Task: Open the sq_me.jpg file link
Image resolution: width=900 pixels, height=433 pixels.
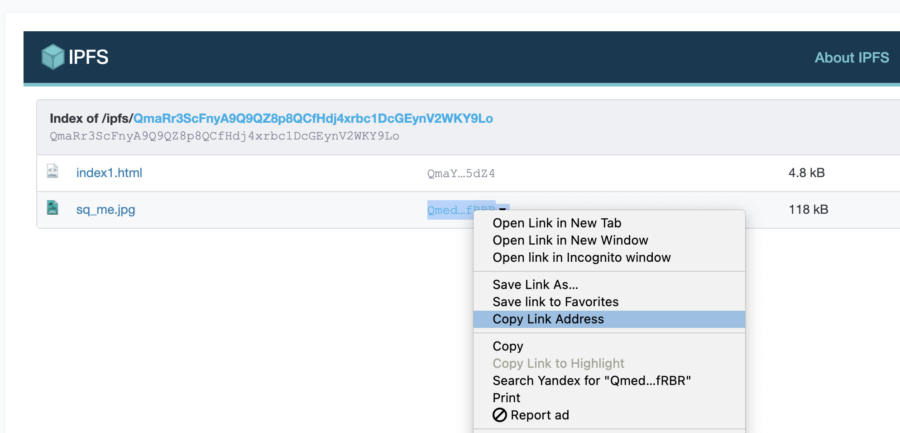Action: coord(108,209)
